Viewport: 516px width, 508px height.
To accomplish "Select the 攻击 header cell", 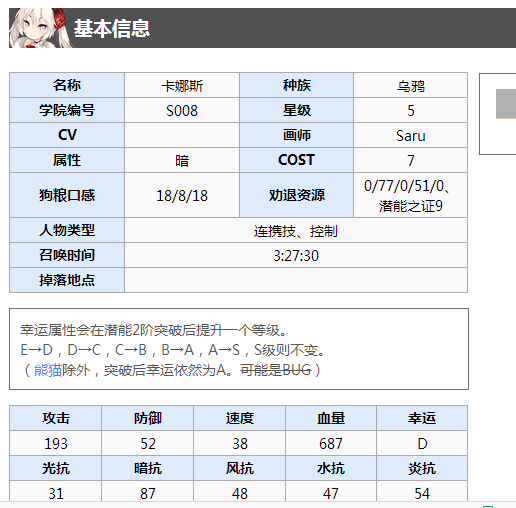I will 56,418.
